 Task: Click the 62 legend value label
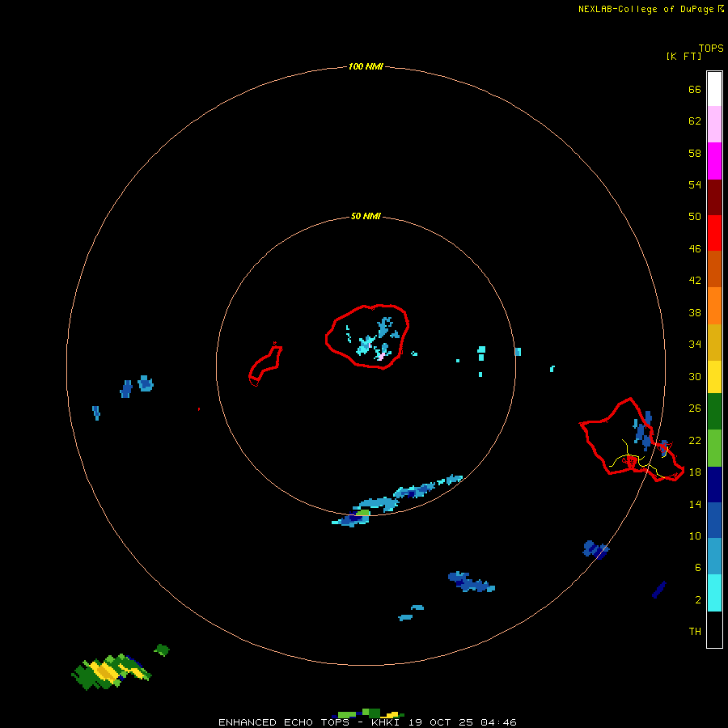coord(695,121)
